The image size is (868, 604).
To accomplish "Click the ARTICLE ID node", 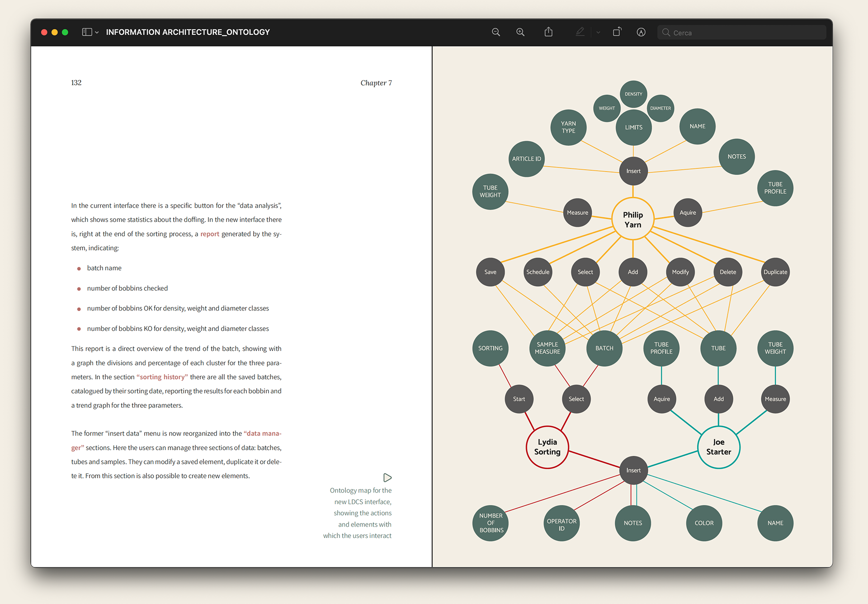I will click(x=526, y=159).
